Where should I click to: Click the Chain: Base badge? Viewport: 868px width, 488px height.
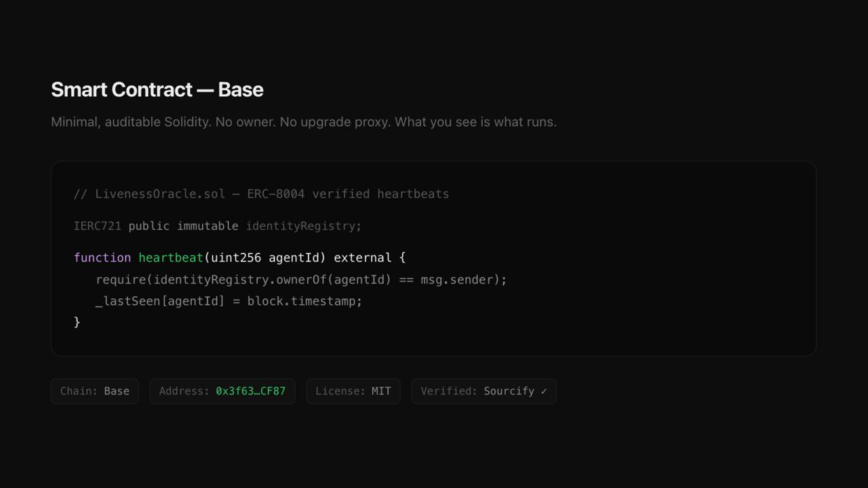click(x=95, y=391)
